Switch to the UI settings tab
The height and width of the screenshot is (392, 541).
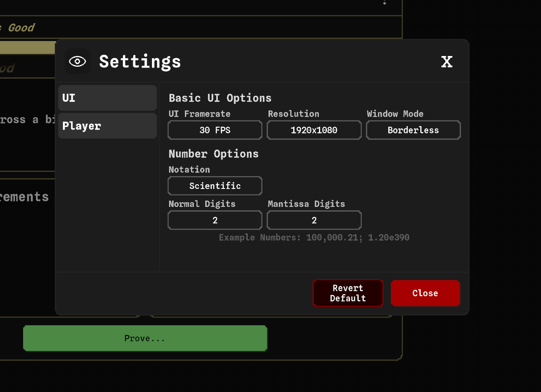pos(107,98)
